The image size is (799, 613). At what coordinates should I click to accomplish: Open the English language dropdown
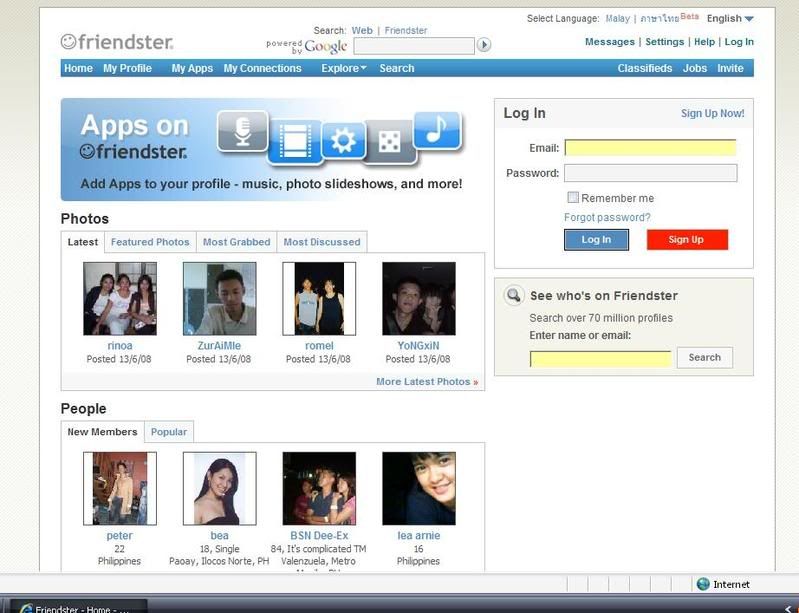(x=730, y=18)
